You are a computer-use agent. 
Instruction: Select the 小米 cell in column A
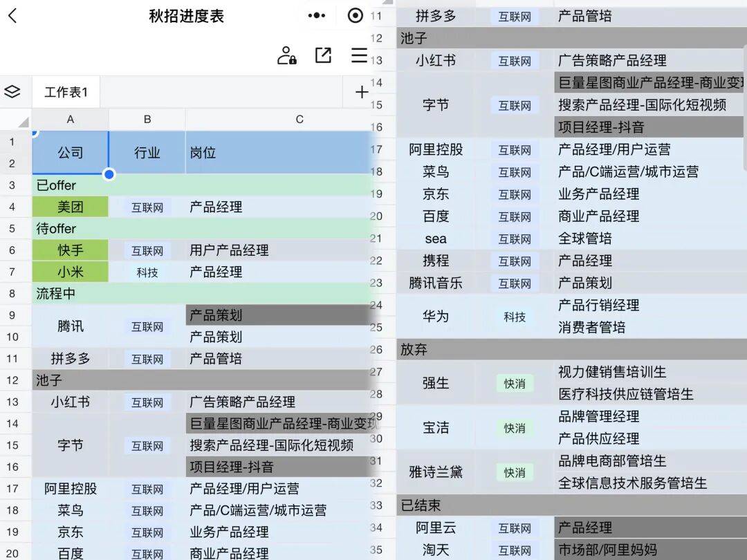[70, 272]
